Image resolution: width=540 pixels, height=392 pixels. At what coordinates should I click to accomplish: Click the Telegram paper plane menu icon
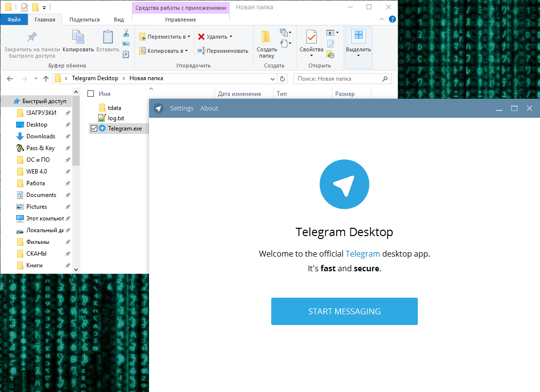click(158, 109)
